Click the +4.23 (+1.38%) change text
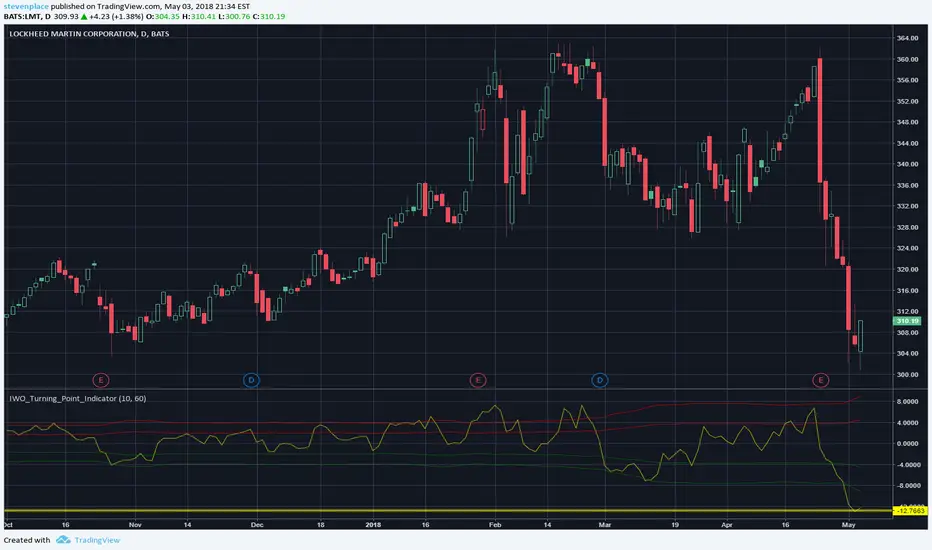 click(x=116, y=16)
